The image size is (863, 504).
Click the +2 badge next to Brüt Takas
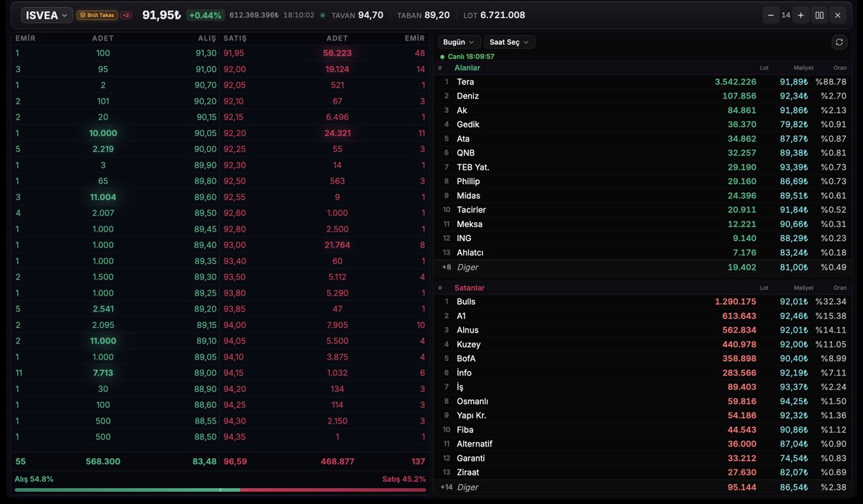pyautogui.click(x=126, y=15)
